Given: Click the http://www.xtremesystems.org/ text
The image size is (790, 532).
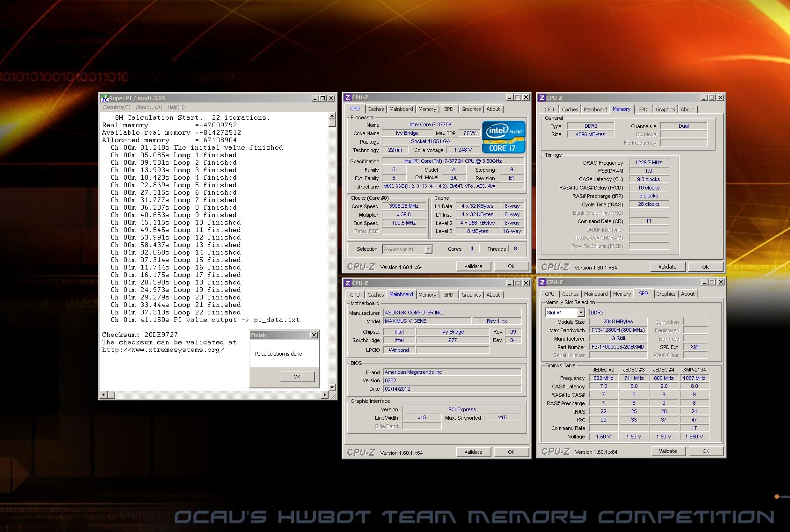Looking at the screenshot, I should tap(163, 350).
